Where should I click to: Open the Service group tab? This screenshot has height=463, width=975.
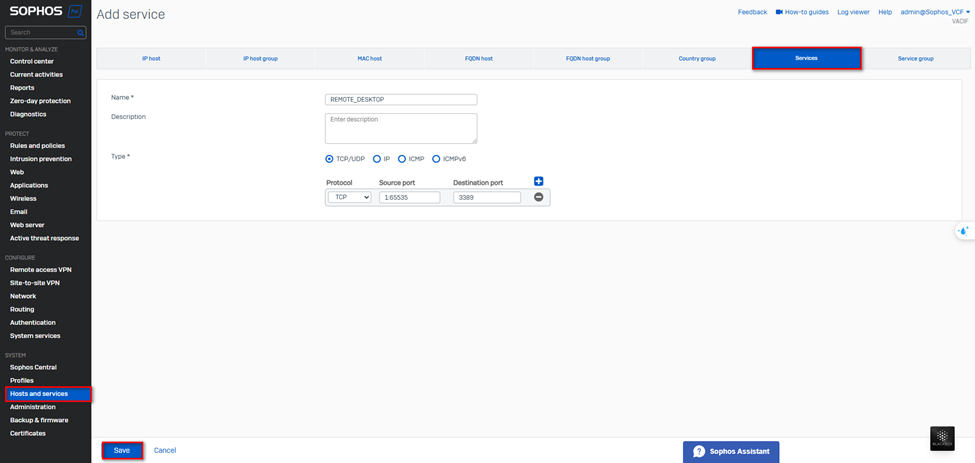(915, 59)
